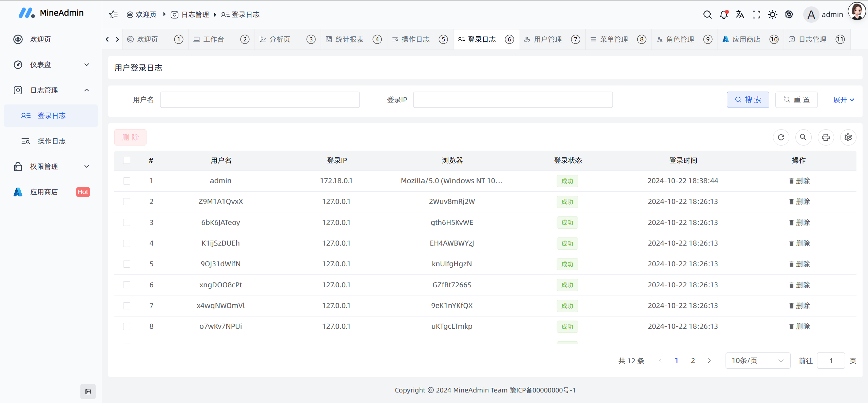Open table column settings gear icon
Image resolution: width=868 pixels, height=403 pixels.
pyautogui.click(x=848, y=137)
